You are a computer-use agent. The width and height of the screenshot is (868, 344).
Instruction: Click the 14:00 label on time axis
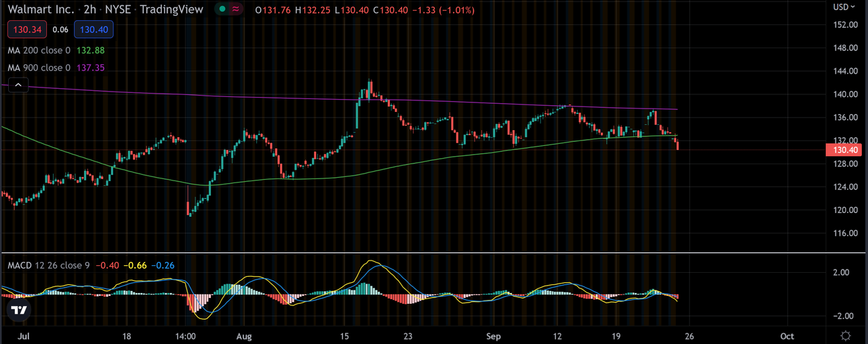point(186,336)
